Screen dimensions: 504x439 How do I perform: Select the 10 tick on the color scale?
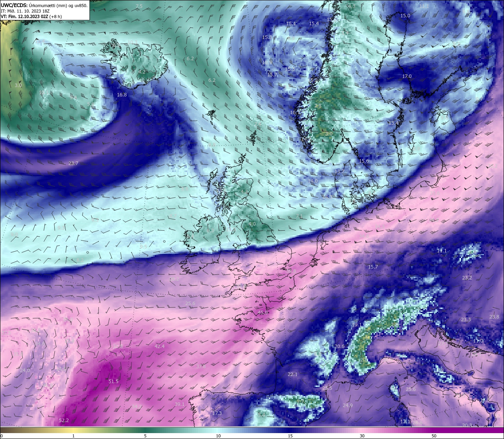point(218,436)
